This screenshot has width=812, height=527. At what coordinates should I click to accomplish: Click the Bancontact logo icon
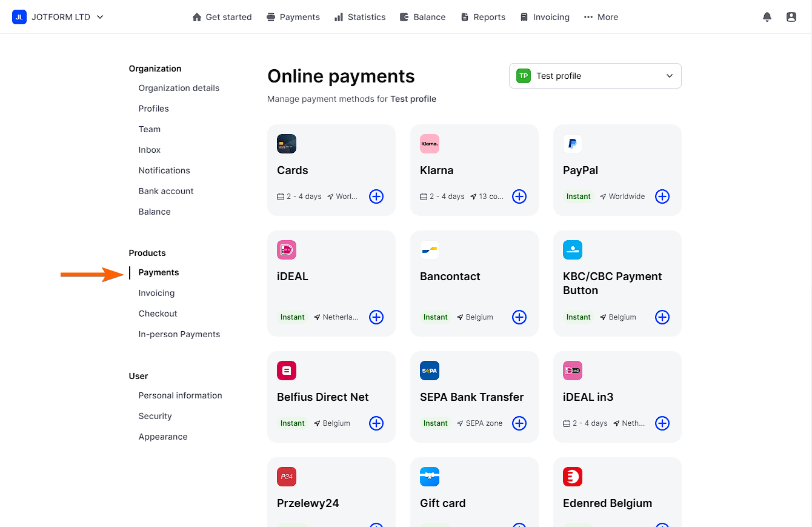[430, 250]
